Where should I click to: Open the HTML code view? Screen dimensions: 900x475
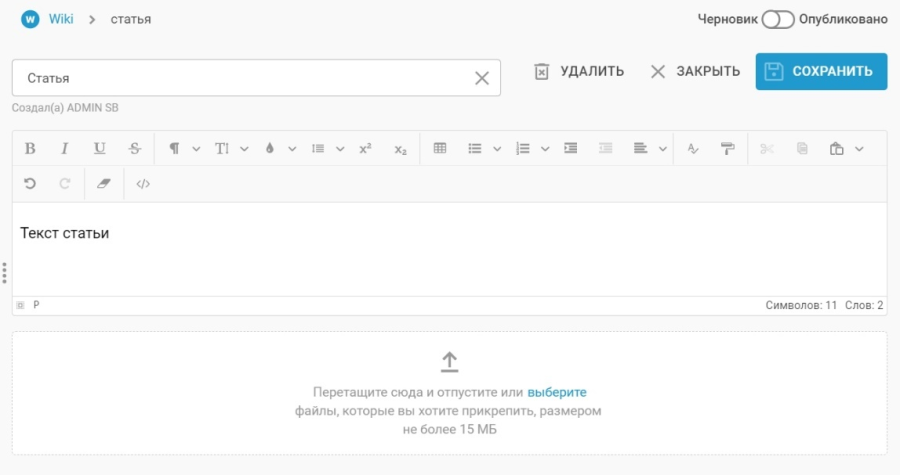coord(143,184)
